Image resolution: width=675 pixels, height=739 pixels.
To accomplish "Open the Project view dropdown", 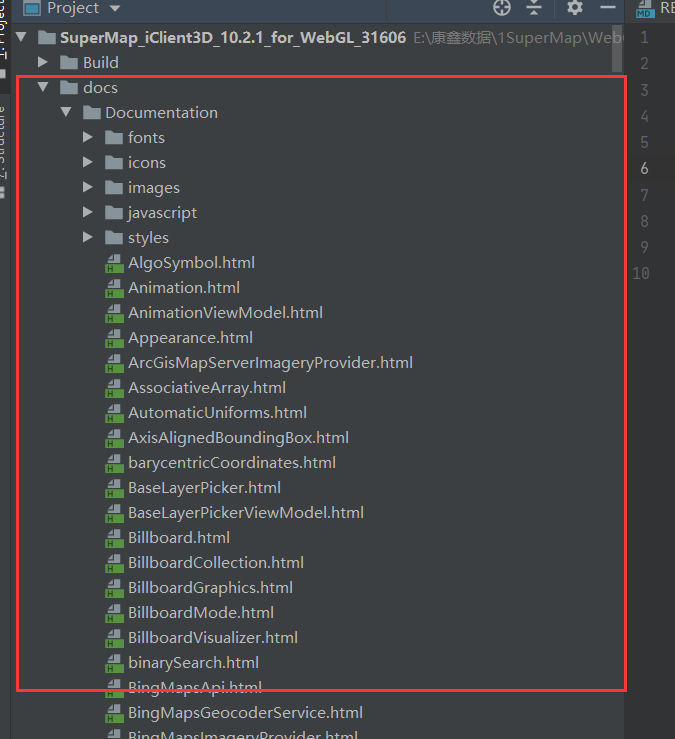I will tap(115, 8).
